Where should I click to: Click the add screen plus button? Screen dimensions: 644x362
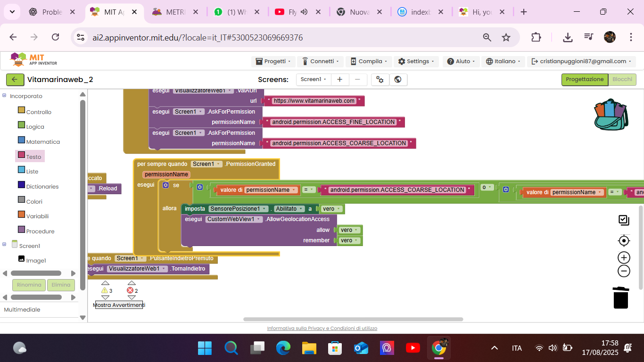tap(339, 80)
